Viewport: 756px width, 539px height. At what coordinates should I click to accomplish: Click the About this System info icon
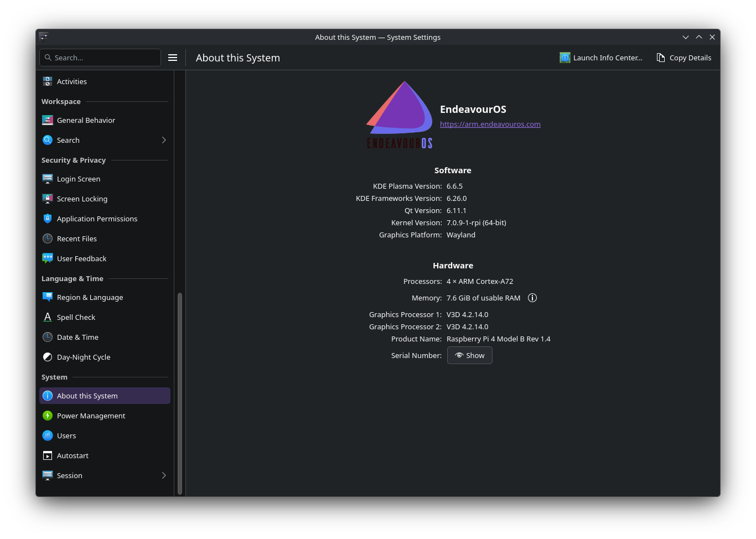point(48,396)
